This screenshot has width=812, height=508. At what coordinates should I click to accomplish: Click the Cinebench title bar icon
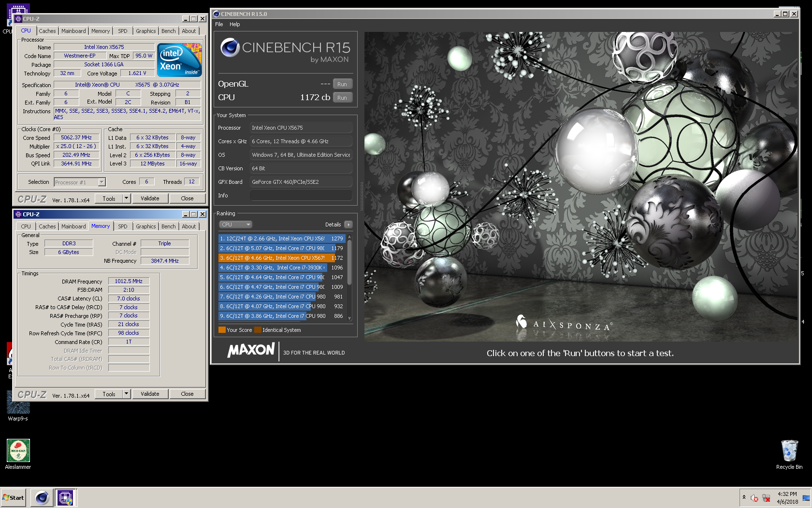pos(217,14)
